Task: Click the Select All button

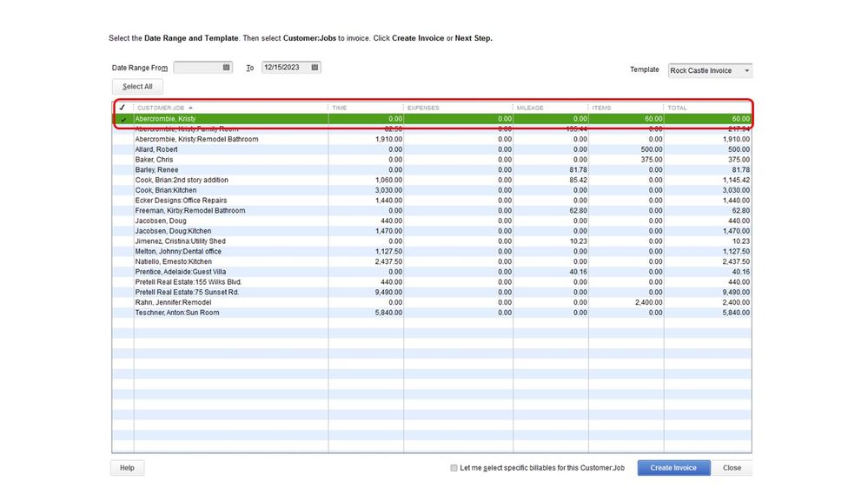Action: point(137,86)
